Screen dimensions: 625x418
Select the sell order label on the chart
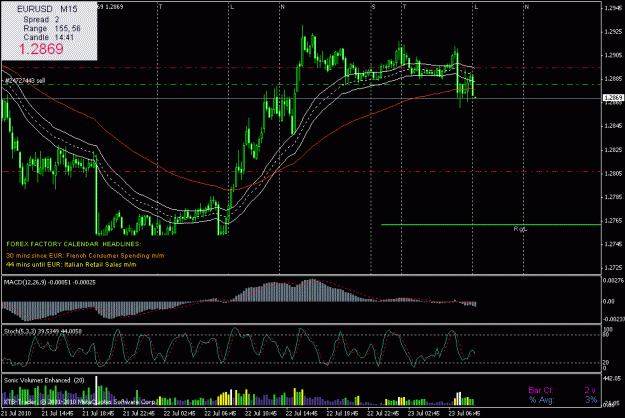click(25, 80)
